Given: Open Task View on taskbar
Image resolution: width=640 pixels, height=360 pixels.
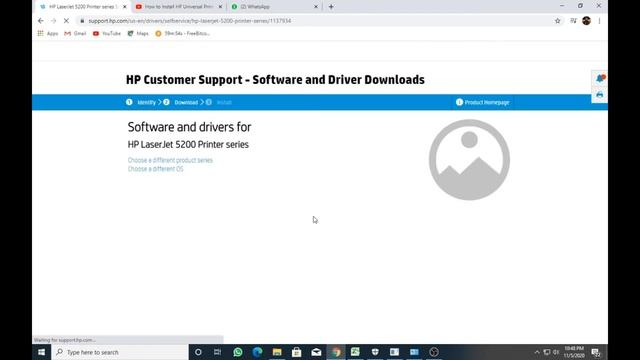Looking at the screenshot, I should pos(218,352).
